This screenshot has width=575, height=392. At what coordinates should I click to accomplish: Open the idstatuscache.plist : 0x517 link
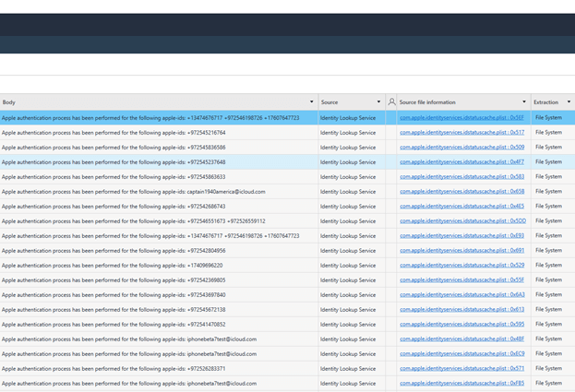click(x=461, y=133)
